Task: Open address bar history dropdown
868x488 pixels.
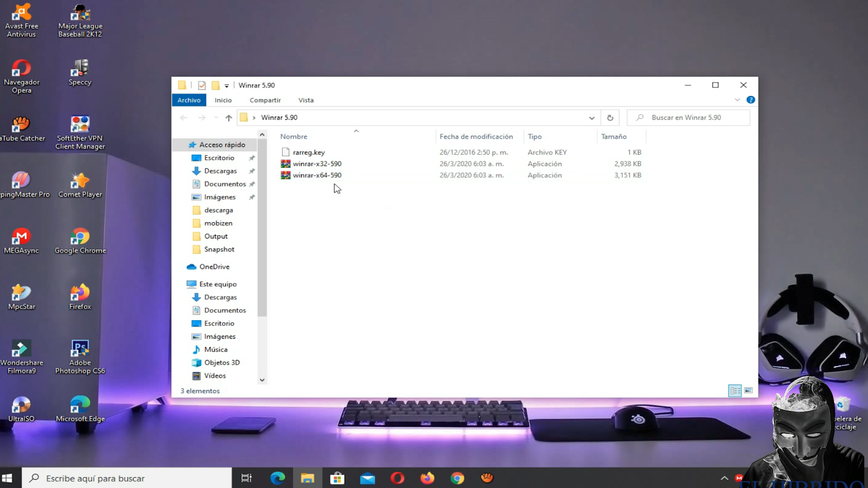Action: coord(592,118)
